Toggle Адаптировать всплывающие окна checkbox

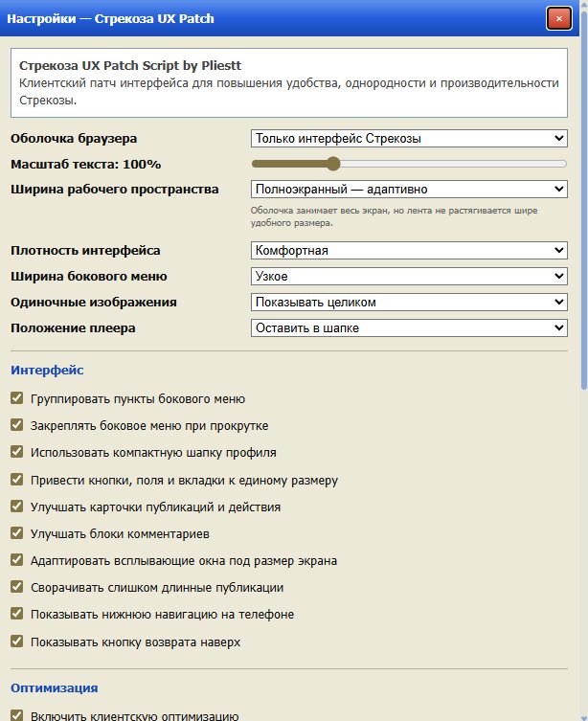pyautogui.click(x=17, y=559)
